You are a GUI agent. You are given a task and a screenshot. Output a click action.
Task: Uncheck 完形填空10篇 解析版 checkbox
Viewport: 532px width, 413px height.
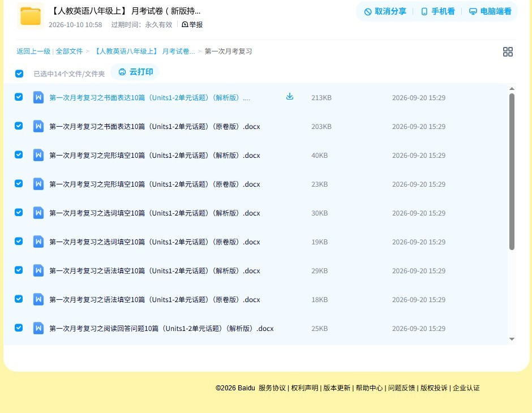coord(19,154)
